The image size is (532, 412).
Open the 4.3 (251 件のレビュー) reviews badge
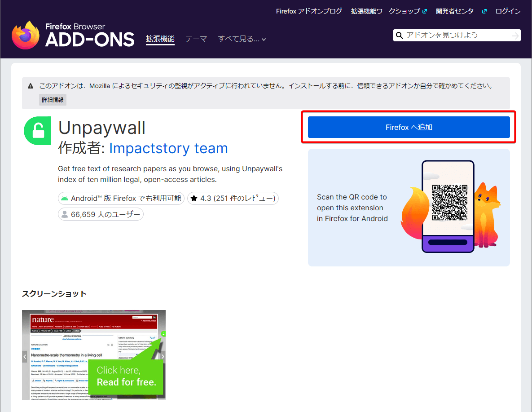233,198
